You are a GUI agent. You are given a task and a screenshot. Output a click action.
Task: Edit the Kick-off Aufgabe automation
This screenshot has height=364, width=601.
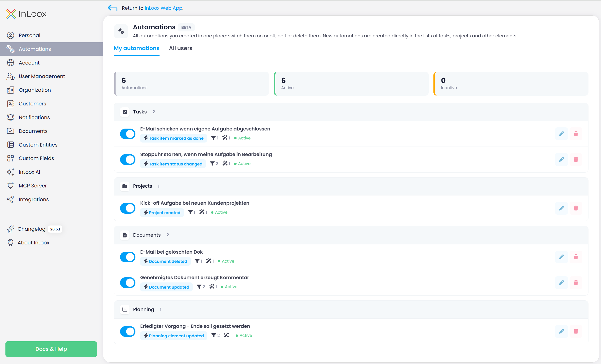(x=562, y=208)
